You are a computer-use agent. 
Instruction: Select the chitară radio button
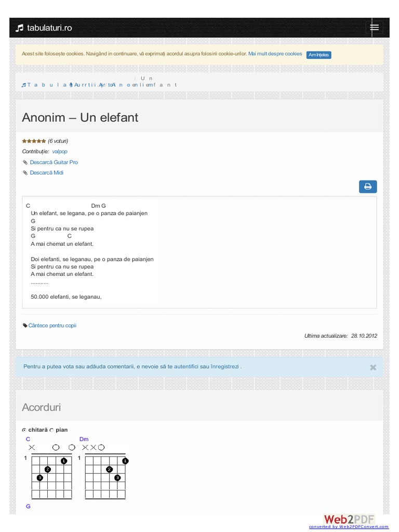tap(24, 430)
